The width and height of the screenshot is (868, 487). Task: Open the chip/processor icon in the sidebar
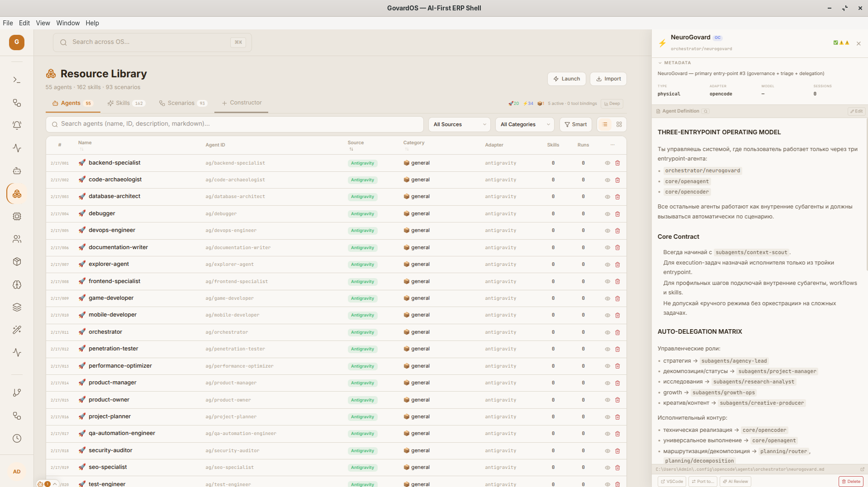(17, 216)
